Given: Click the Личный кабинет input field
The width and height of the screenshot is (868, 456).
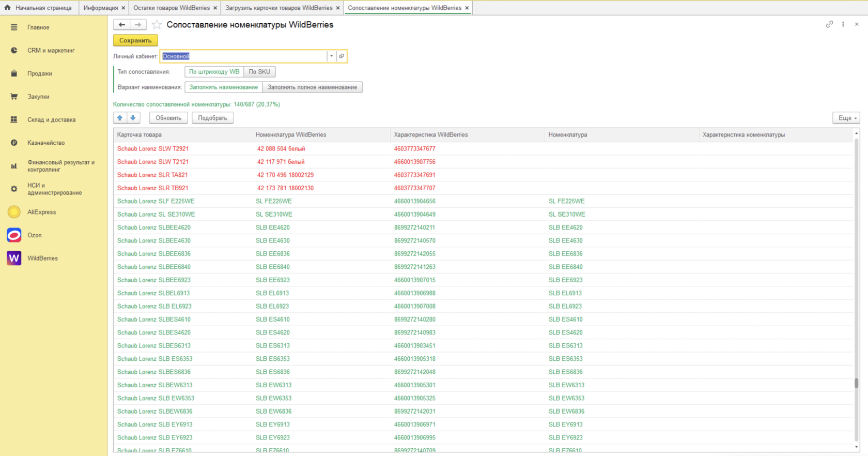Looking at the screenshot, I should (x=244, y=56).
